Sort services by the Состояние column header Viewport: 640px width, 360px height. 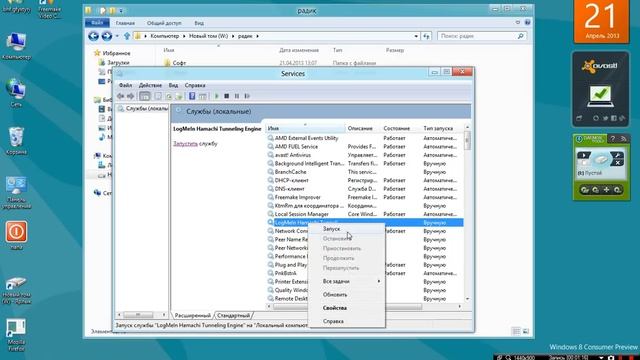pos(400,128)
